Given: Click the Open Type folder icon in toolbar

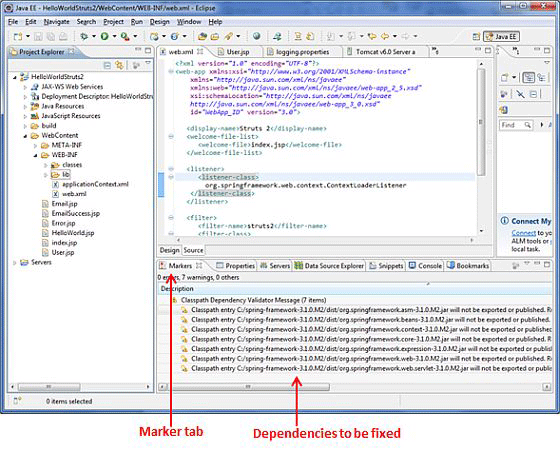Looking at the screenshot, I should click(202, 36).
